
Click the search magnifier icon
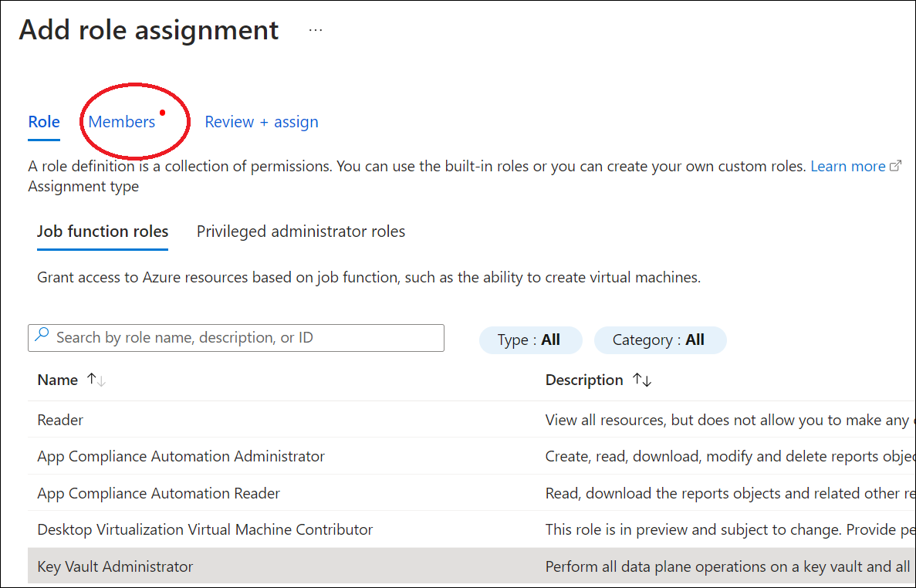tap(42, 336)
